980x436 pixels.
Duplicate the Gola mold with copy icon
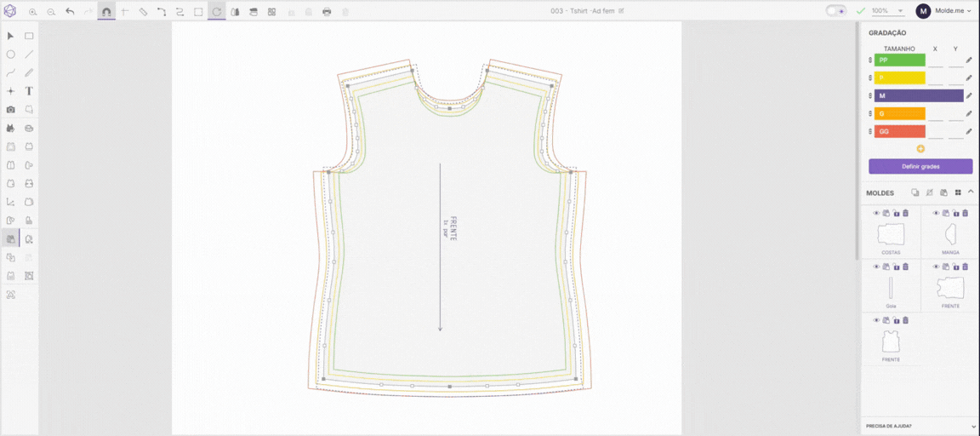[x=886, y=267]
